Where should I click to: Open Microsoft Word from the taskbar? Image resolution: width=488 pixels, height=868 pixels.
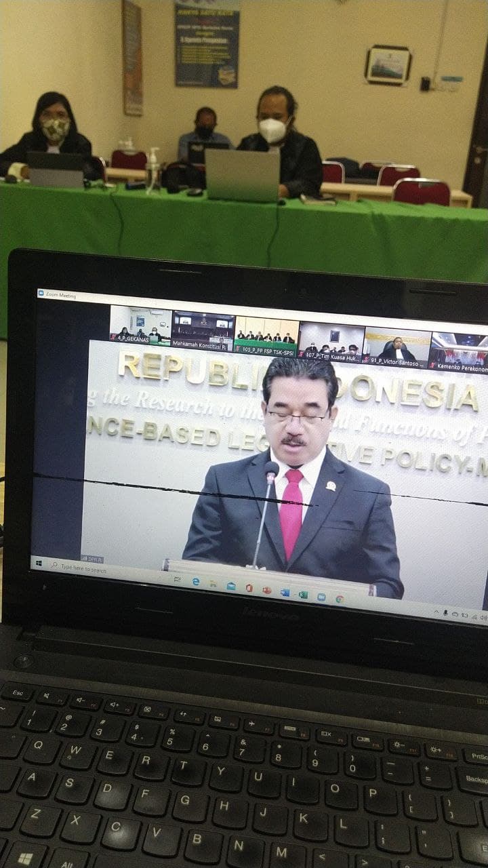pyautogui.click(x=285, y=592)
